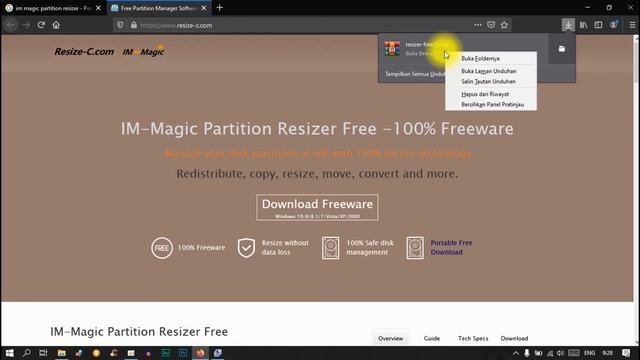The width and height of the screenshot is (640, 360).
Task: Click the Resize without data loss text
Action: pos(285,247)
